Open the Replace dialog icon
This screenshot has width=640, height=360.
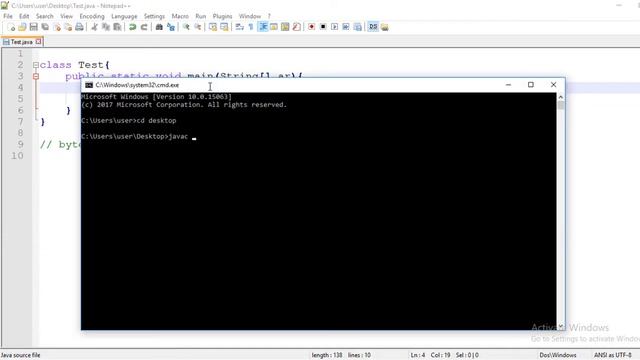pos(171,27)
